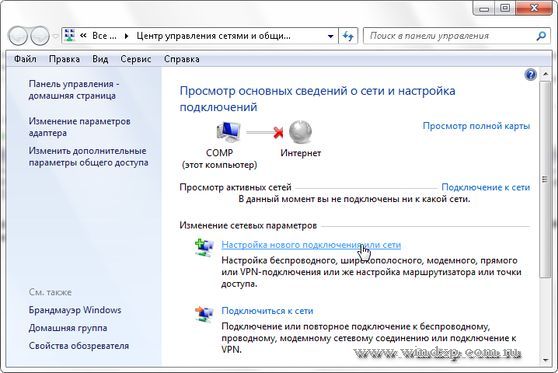Click breadcrumb Центр управления сетями segment

tap(214, 36)
